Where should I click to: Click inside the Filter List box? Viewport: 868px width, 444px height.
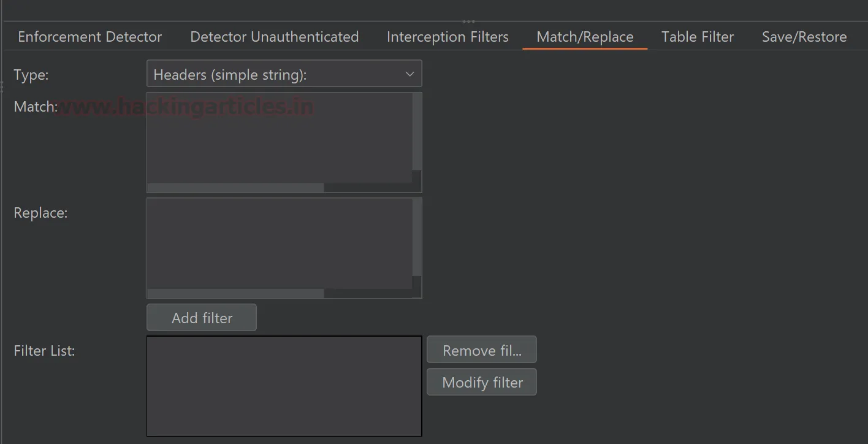point(284,386)
